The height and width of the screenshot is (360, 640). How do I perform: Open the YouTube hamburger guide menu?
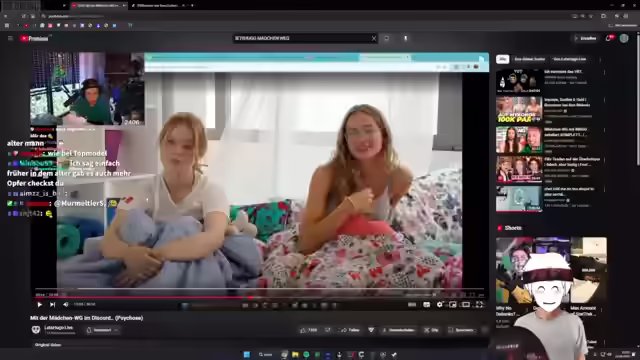[10, 38]
